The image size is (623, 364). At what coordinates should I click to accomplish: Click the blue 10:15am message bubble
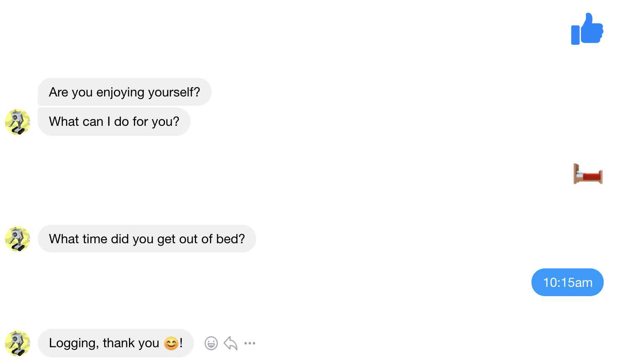click(567, 283)
